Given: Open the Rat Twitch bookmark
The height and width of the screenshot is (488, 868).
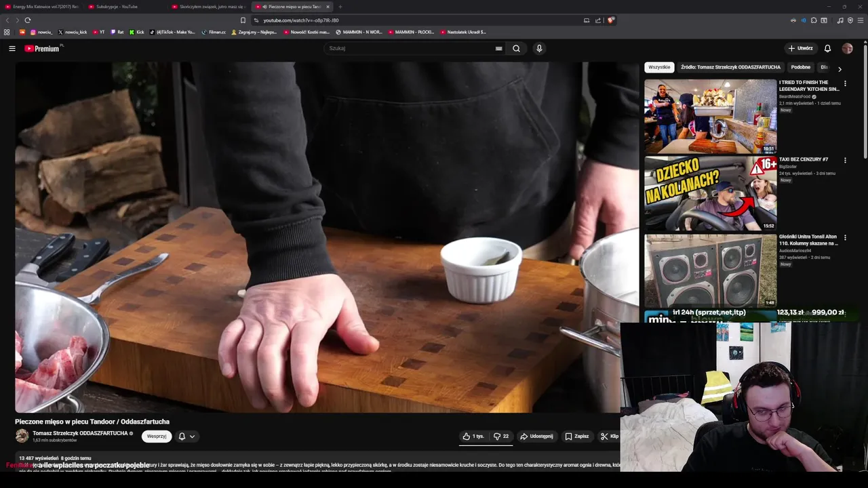Looking at the screenshot, I should point(117,32).
